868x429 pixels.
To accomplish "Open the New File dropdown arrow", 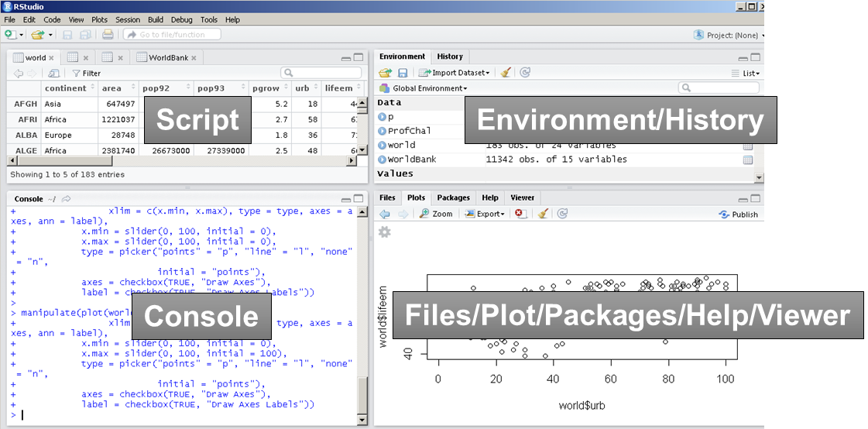I will point(22,35).
